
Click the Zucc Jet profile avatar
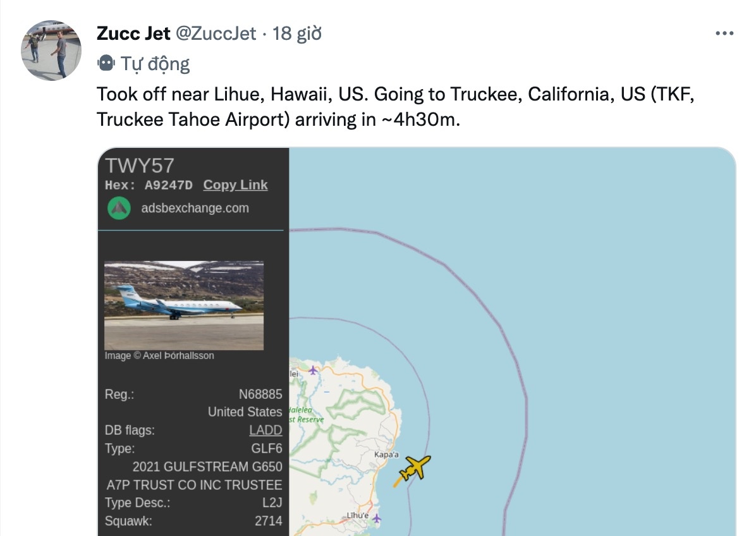point(52,50)
